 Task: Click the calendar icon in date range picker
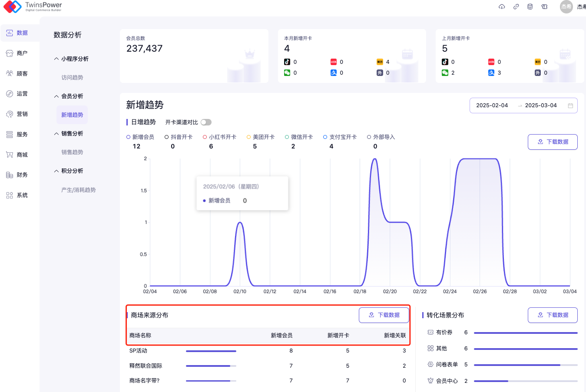[x=570, y=105]
